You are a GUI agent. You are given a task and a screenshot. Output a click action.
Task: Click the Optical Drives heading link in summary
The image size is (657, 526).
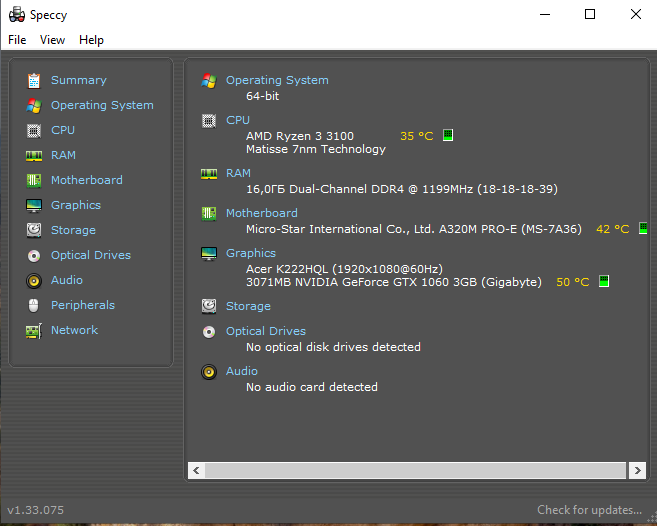coord(266,331)
